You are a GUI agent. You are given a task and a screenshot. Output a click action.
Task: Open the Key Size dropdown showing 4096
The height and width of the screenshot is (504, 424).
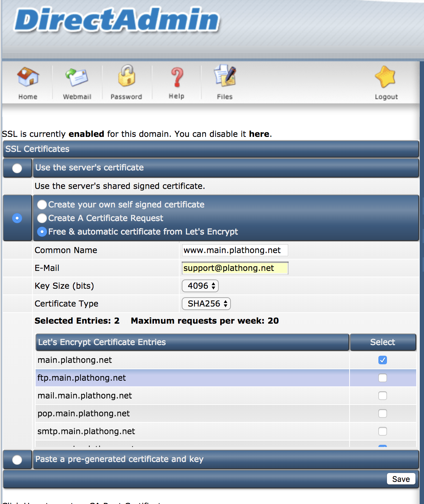coord(200,286)
